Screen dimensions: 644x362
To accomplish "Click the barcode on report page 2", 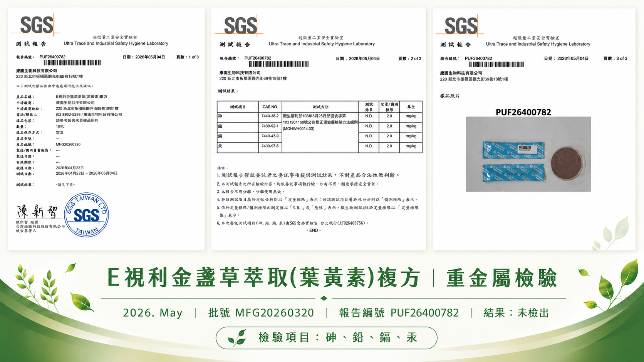I will (x=279, y=64).
